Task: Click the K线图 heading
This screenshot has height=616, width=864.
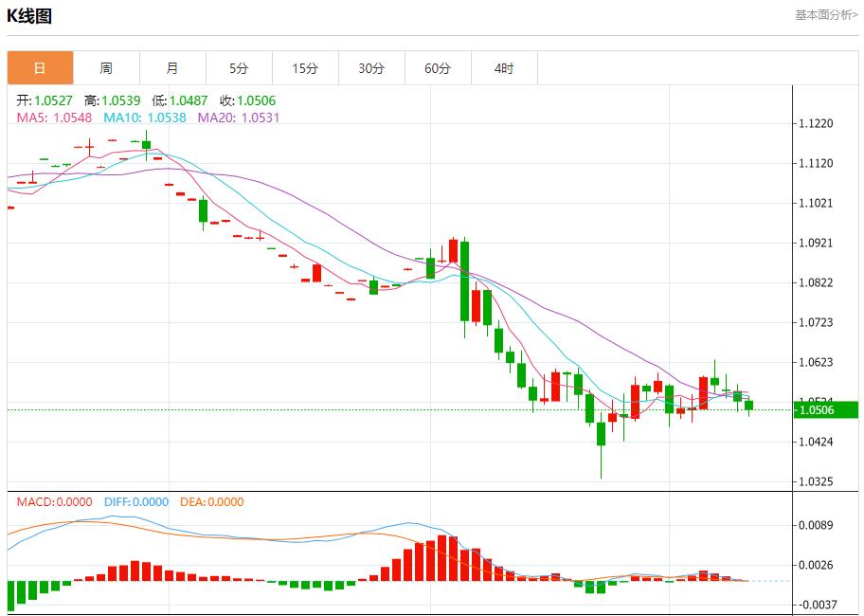Action: point(29,16)
